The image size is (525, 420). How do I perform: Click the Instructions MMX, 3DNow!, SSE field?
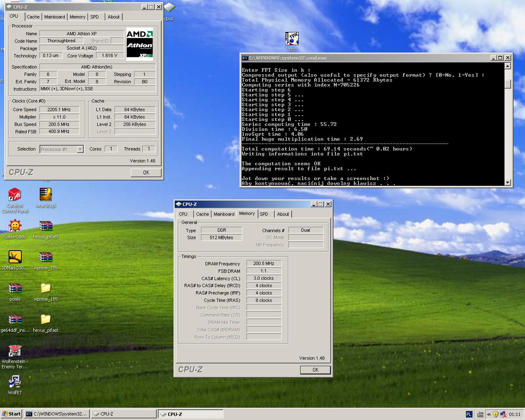coord(98,89)
